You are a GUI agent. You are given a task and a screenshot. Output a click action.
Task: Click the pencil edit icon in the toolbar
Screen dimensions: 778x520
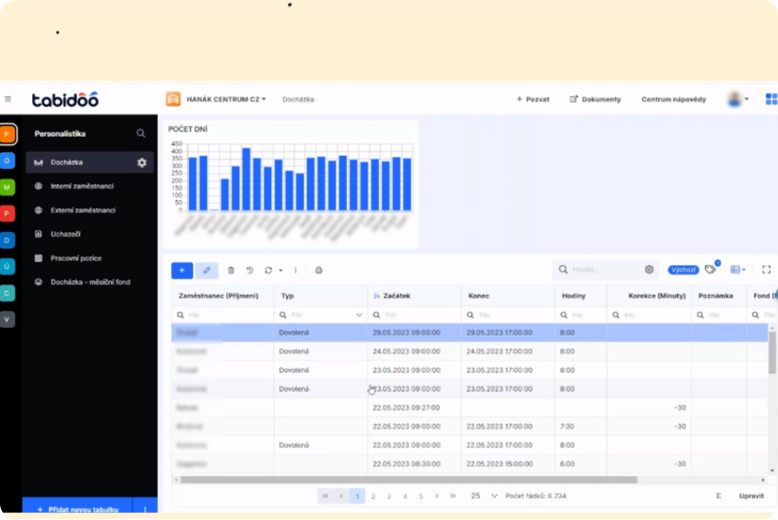(x=207, y=270)
